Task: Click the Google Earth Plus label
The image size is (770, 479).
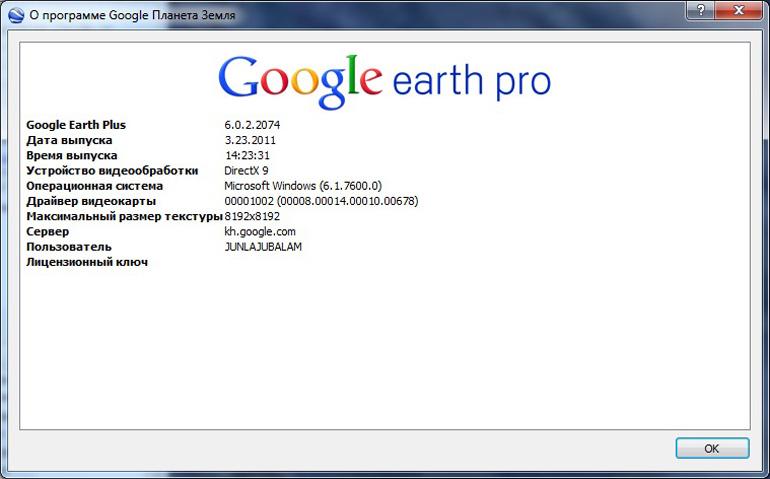Action: (x=76, y=125)
